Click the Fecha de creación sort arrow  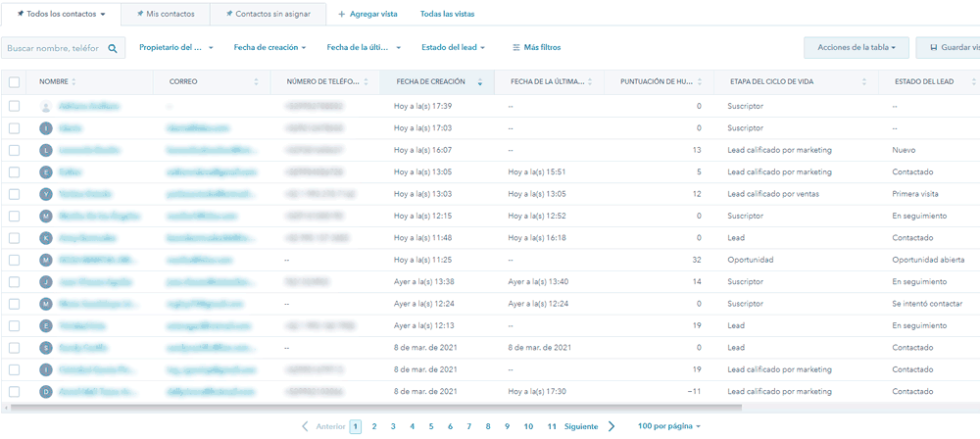point(479,82)
